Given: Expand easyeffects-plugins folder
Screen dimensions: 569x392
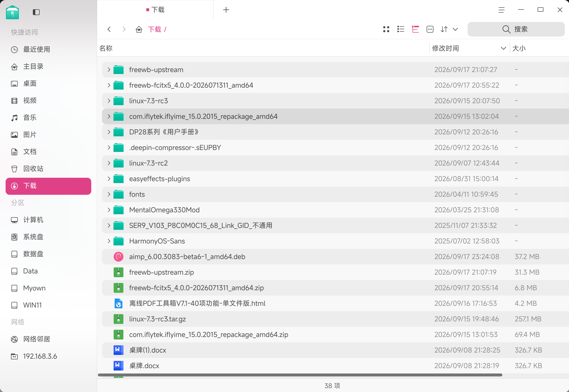Looking at the screenshot, I should tap(109, 179).
